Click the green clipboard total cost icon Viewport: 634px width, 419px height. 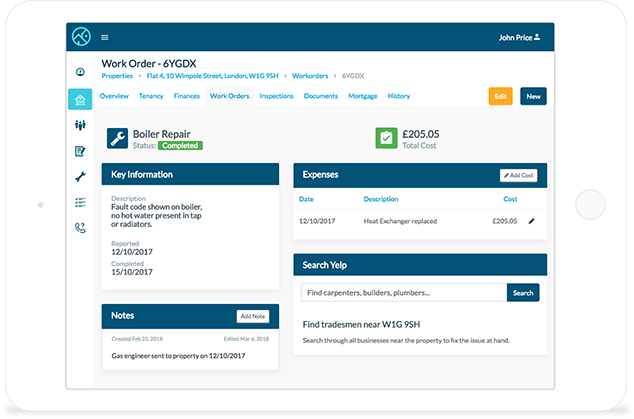[386, 138]
